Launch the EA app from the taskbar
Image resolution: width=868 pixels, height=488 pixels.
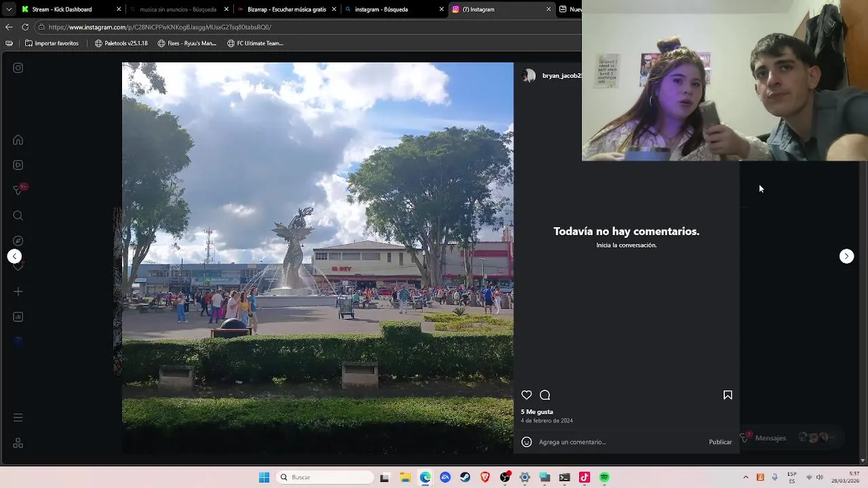[x=445, y=477]
